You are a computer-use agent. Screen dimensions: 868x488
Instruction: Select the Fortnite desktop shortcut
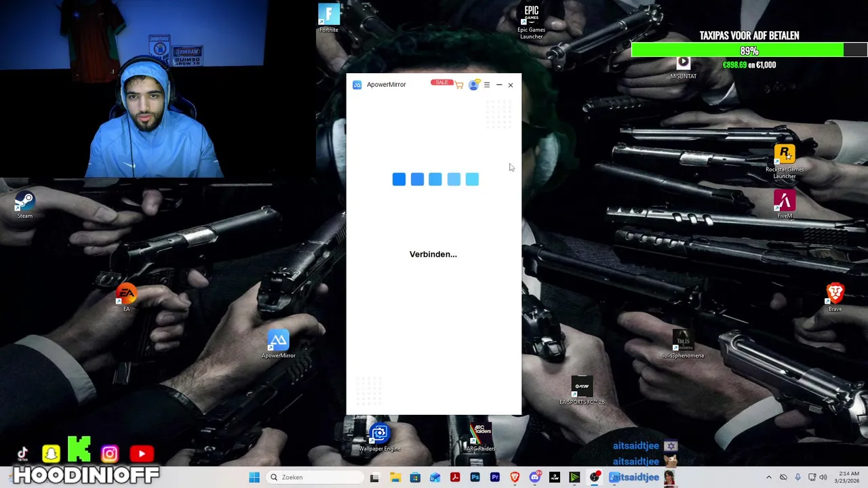pos(329,18)
